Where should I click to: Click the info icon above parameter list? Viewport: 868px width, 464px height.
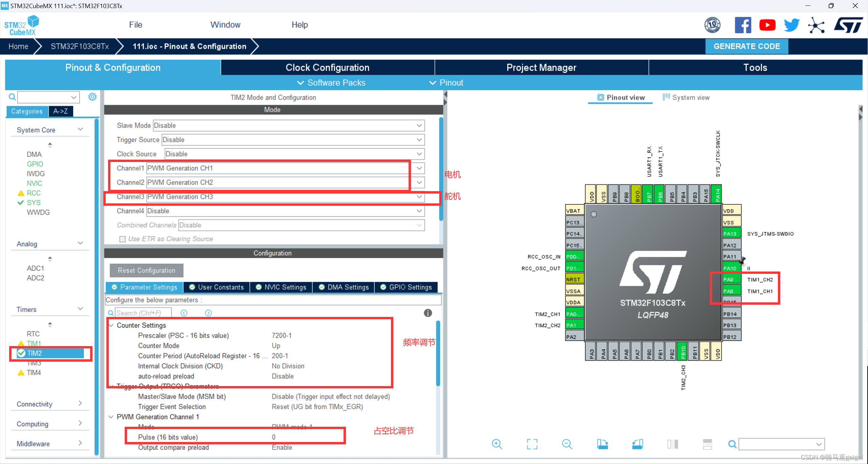click(x=428, y=313)
